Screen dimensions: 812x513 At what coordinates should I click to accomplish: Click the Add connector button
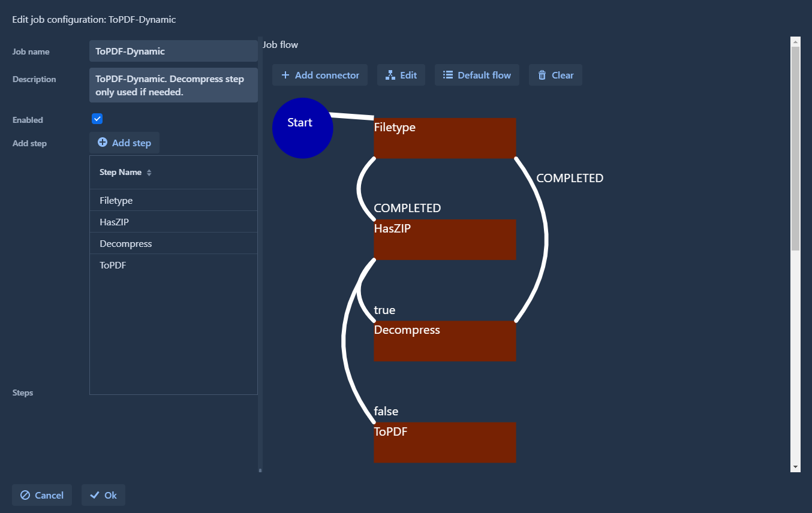click(320, 75)
